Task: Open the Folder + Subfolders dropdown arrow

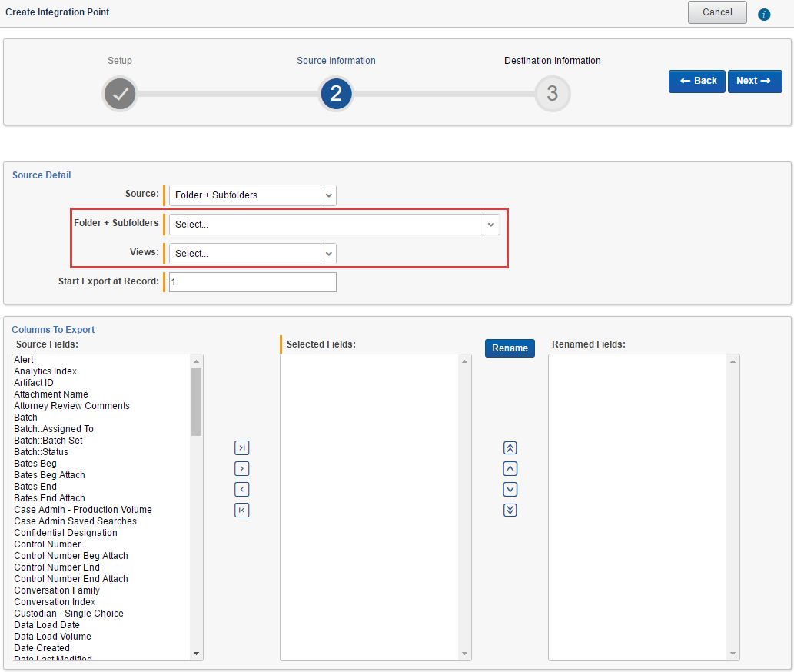Action: [490, 225]
